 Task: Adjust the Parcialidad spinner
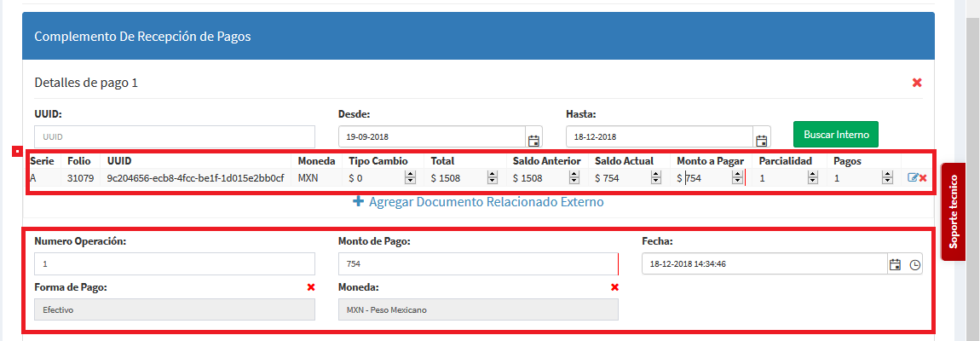[818, 178]
